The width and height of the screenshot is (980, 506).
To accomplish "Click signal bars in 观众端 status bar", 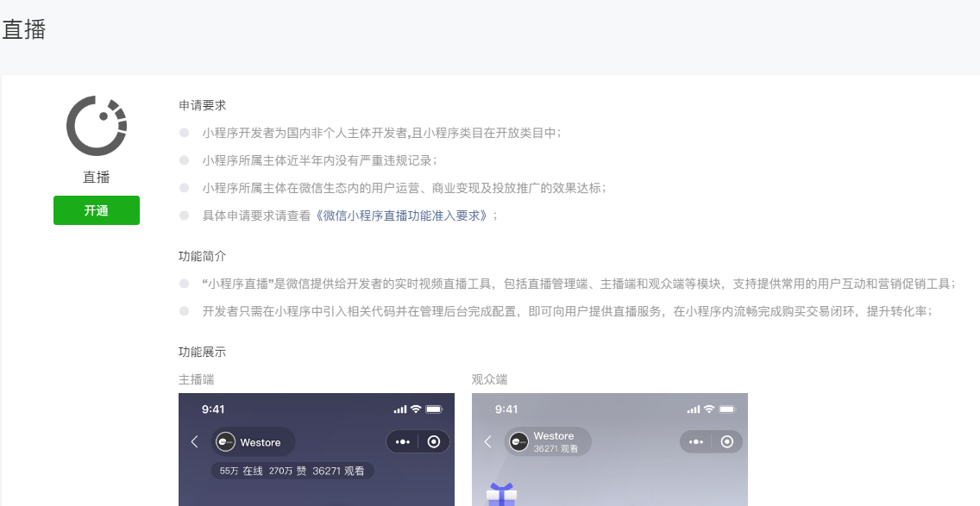I will click(x=693, y=409).
